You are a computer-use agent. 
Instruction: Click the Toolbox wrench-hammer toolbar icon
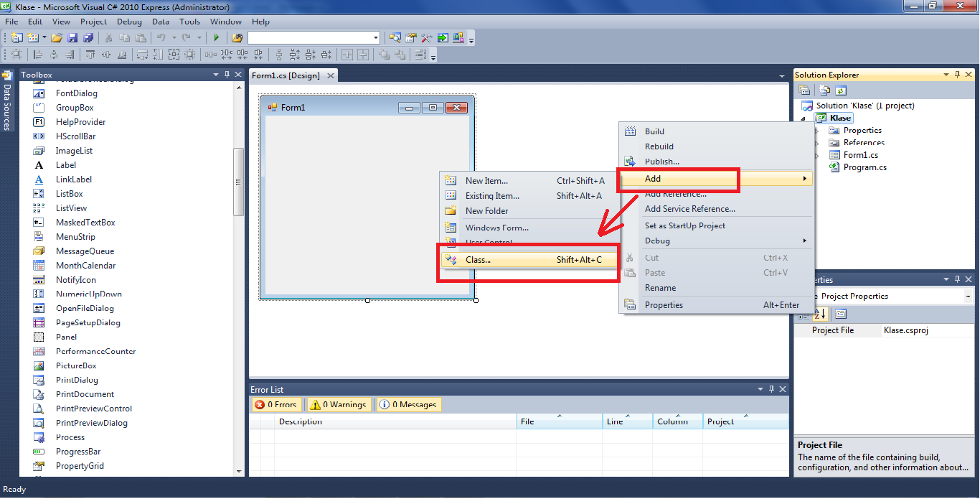tap(427, 37)
